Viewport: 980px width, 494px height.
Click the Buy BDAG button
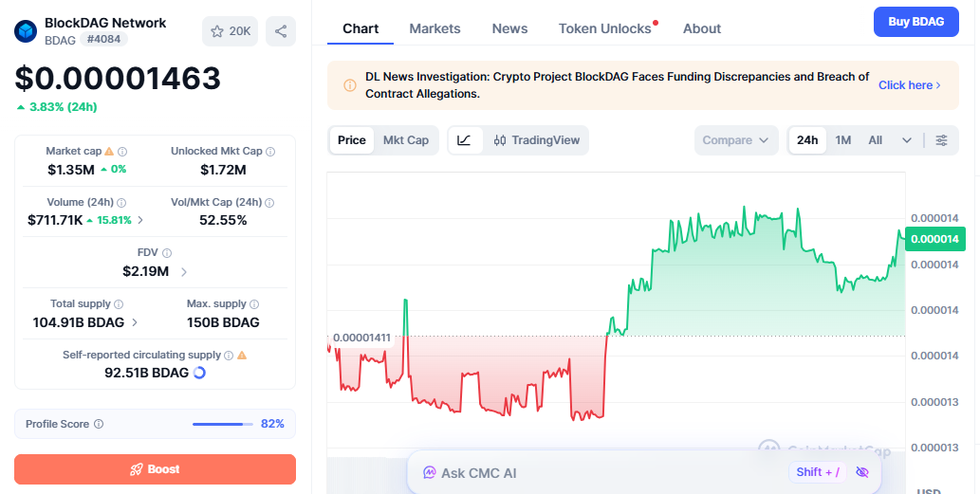pos(916,22)
